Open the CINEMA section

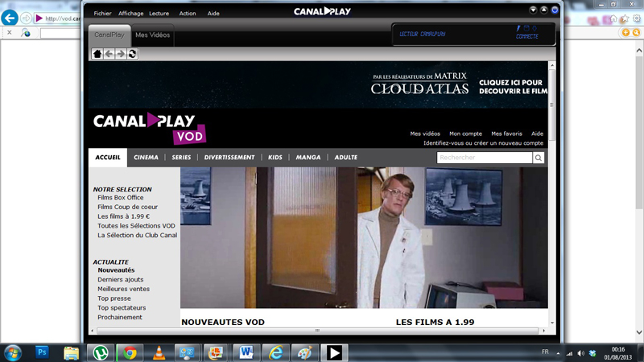(146, 158)
